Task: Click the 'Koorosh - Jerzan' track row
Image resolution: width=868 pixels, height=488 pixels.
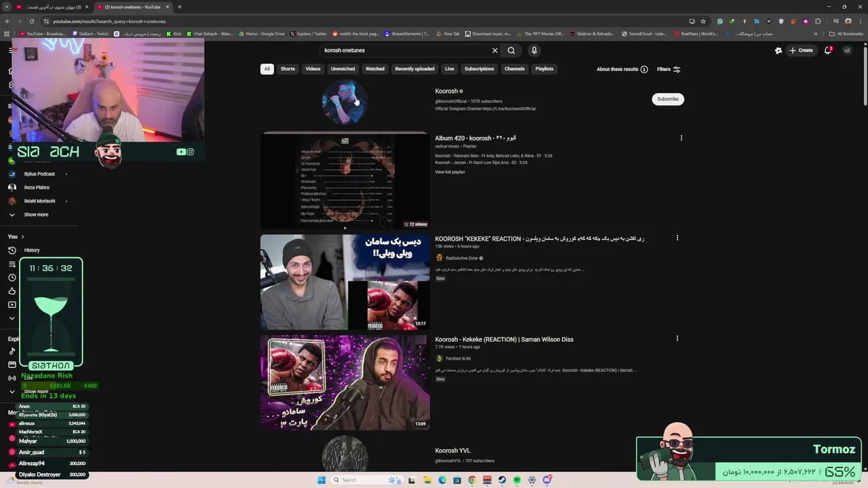Action: 481,163
